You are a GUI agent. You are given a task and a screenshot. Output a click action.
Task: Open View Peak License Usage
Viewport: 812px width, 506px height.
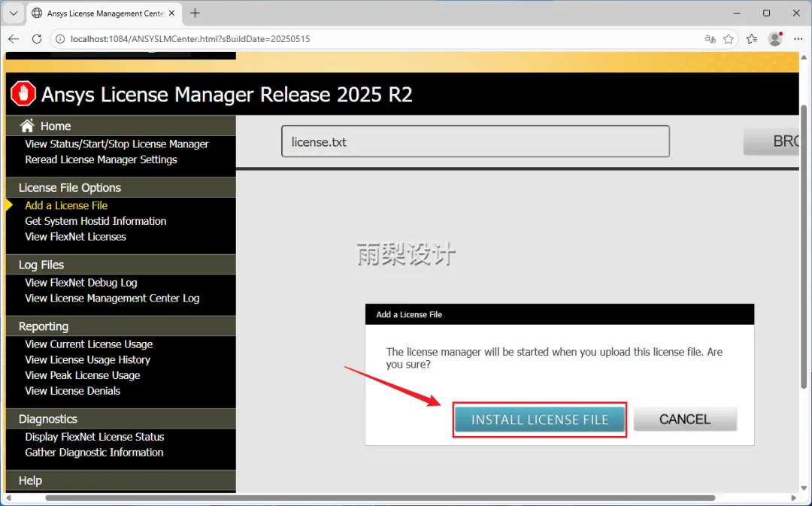83,375
